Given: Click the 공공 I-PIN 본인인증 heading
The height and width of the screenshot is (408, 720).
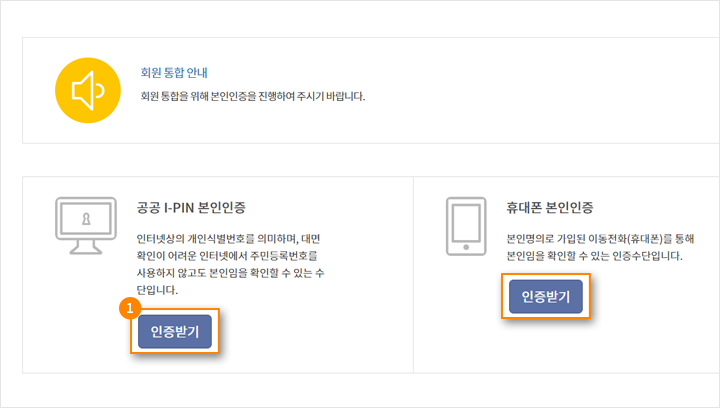Looking at the screenshot, I should (x=191, y=207).
